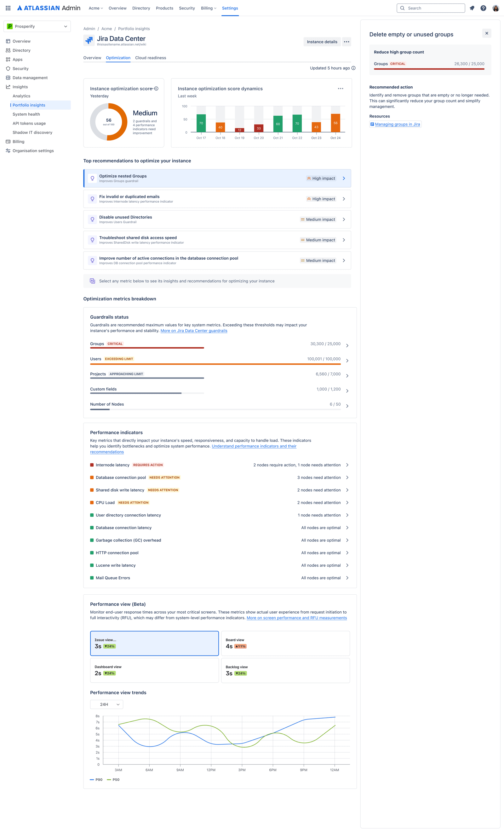Click the Directory sidebar icon
504x832 pixels.
pyautogui.click(x=8, y=50)
